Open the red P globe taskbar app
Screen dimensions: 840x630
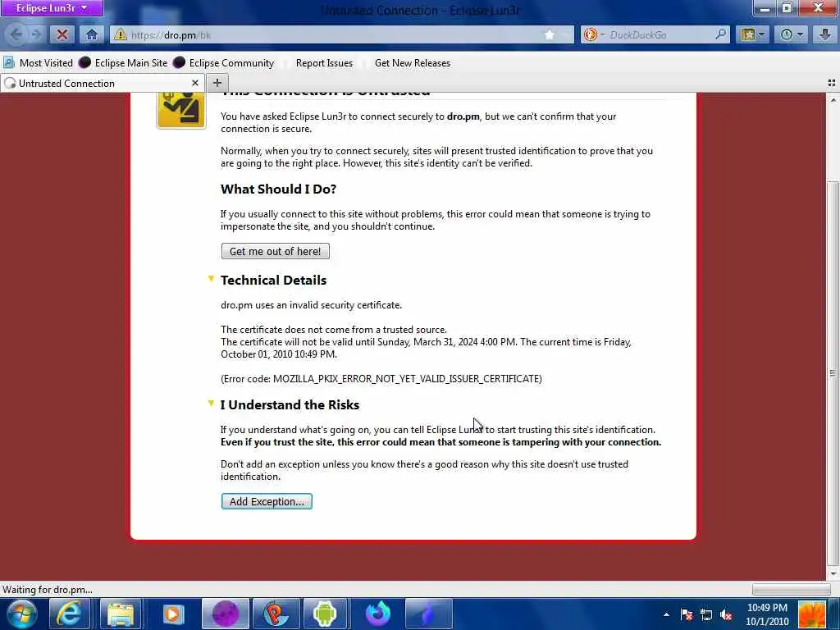[276, 614]
